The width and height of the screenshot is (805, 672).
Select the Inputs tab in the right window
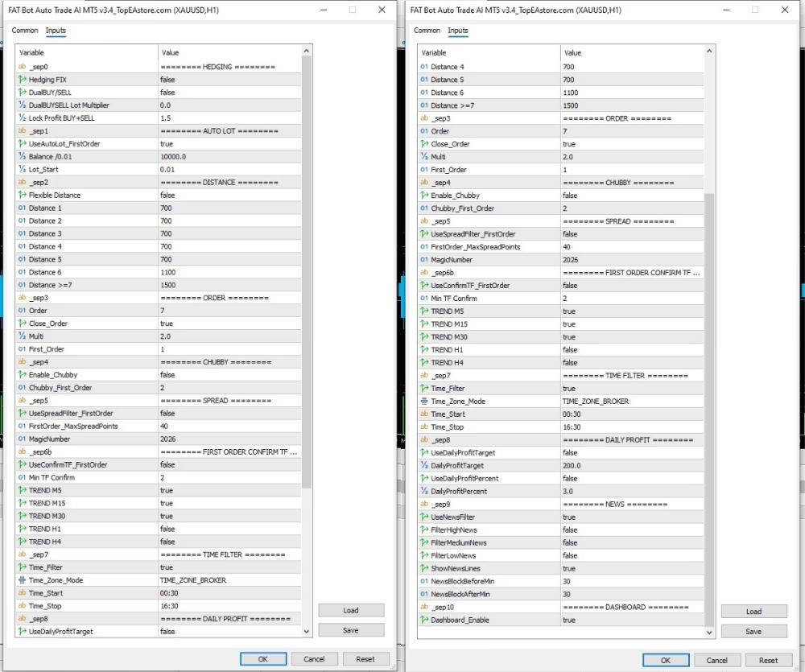click(x=458, y=31)
